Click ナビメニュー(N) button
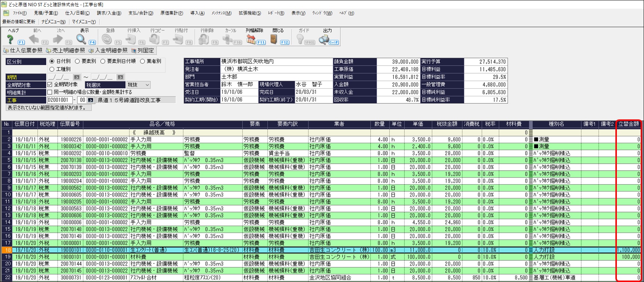Image resolution: width=644 pixels, height=282 pixels. [x=54, y=22]
